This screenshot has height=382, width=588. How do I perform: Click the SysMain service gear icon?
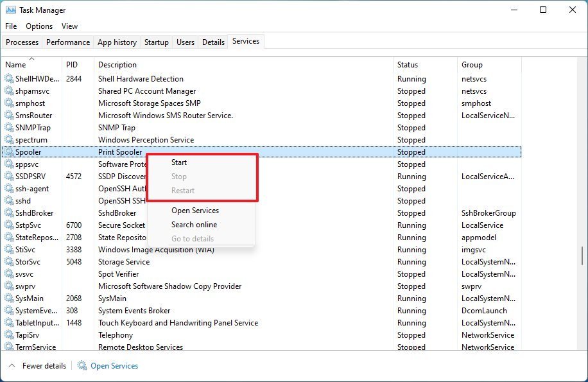[8, 298]
